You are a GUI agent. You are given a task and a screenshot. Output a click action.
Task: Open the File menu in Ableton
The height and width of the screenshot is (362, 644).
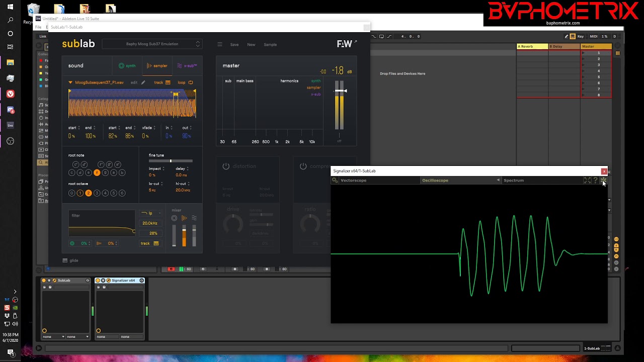[38, 27]
